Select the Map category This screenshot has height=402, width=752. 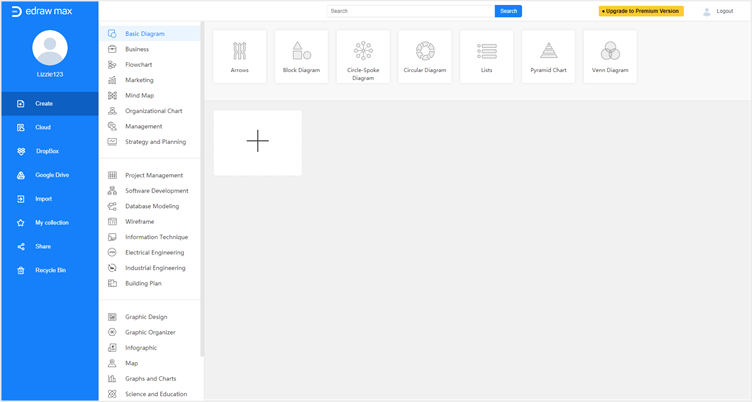pos(150,363)
